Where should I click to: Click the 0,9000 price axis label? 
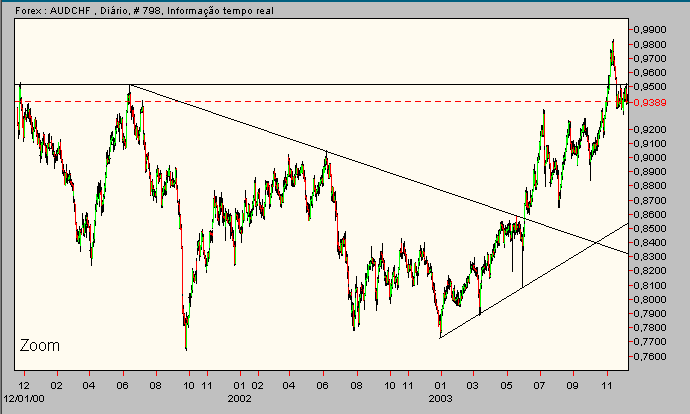point(650,158)
